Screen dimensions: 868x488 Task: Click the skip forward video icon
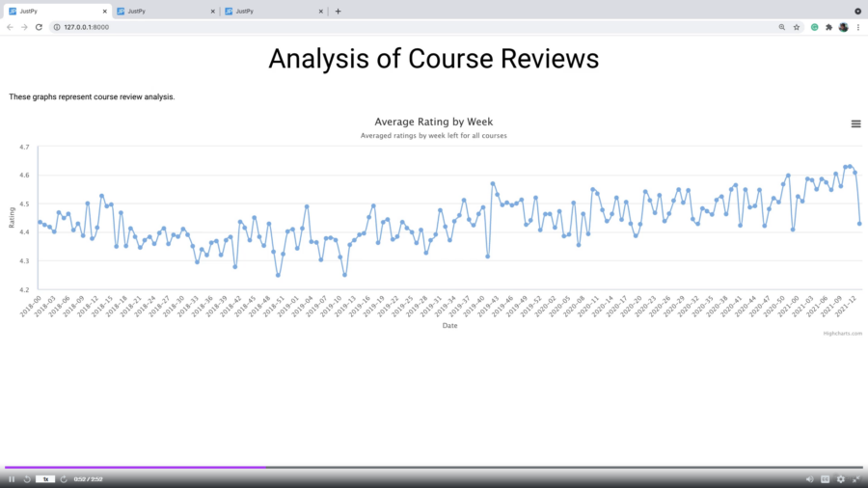[64, 478]
